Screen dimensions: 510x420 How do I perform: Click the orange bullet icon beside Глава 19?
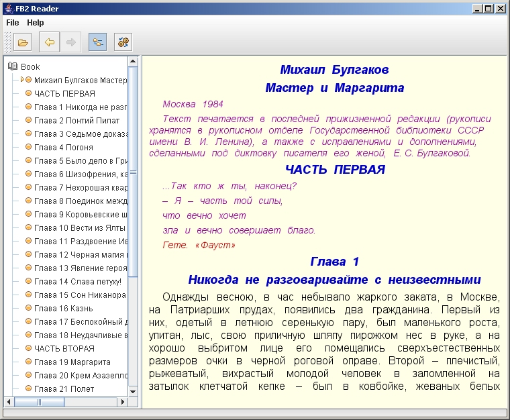pyautogui.click(x=28, y=362)
